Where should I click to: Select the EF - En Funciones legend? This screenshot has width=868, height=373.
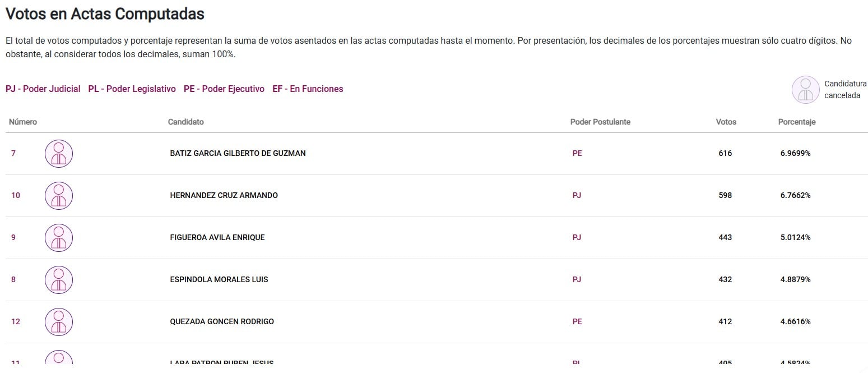pos(308,89)
